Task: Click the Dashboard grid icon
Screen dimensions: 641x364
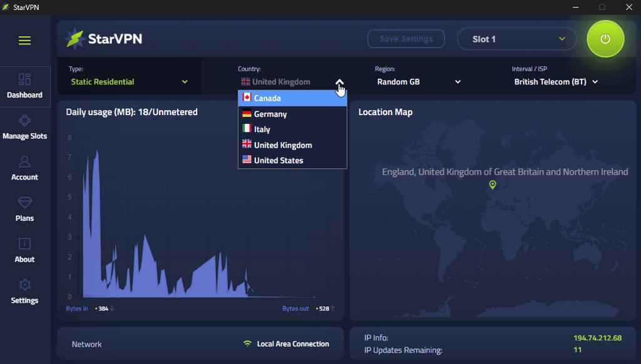Action: pos(24,79)
